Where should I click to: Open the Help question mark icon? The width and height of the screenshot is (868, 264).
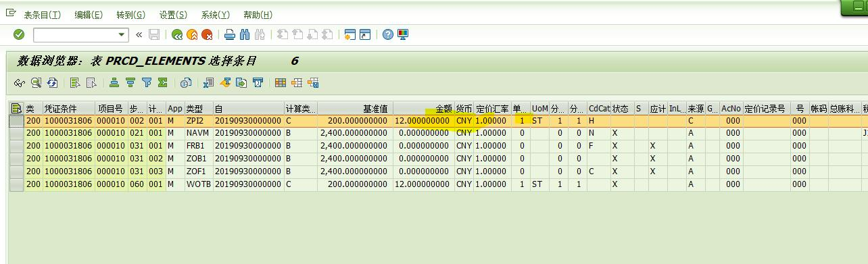click(387, 34)
